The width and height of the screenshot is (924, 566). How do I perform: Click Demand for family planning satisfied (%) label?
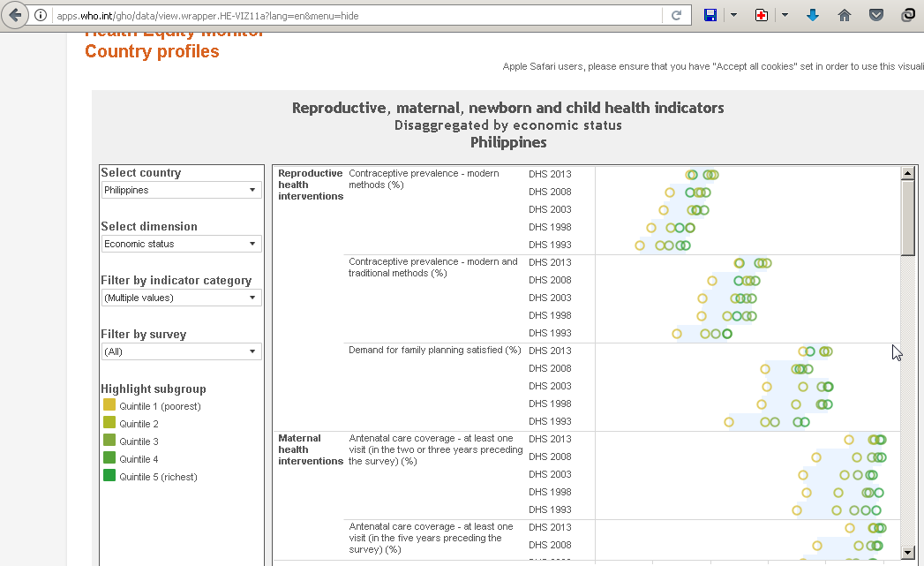[x=435, y=350]
